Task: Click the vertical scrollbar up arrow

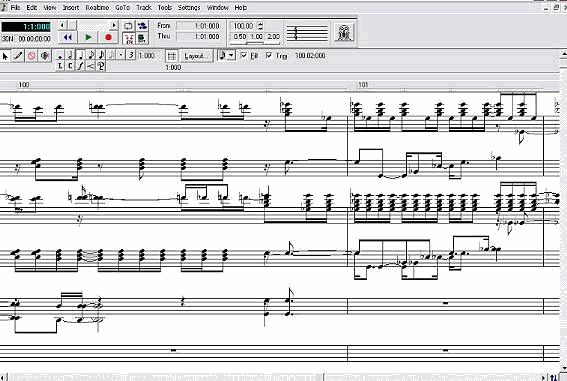Action: pos(564,55)
